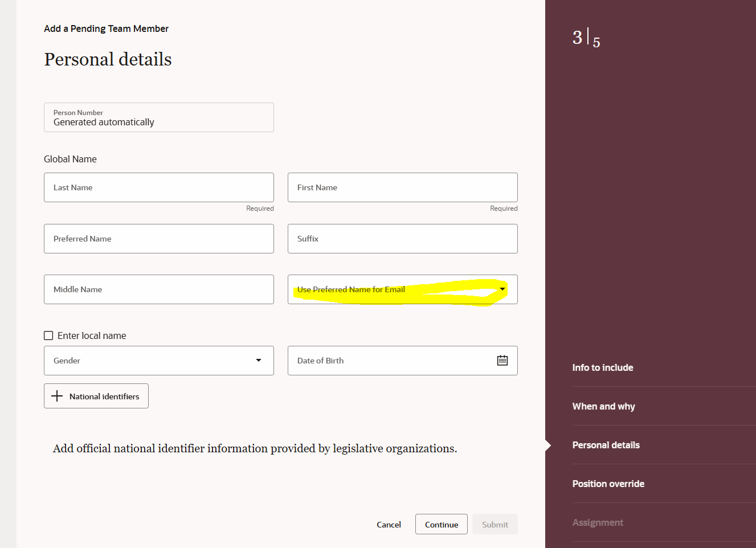This screenshot has width=756, height=548.
Task: Click the Submit button
Action: coord(495,524)
